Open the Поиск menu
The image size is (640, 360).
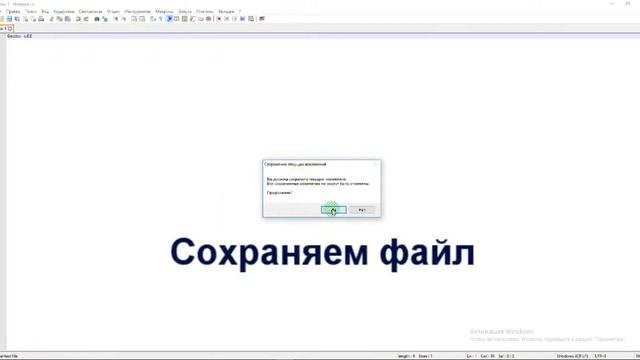click(x=31, y=11)
